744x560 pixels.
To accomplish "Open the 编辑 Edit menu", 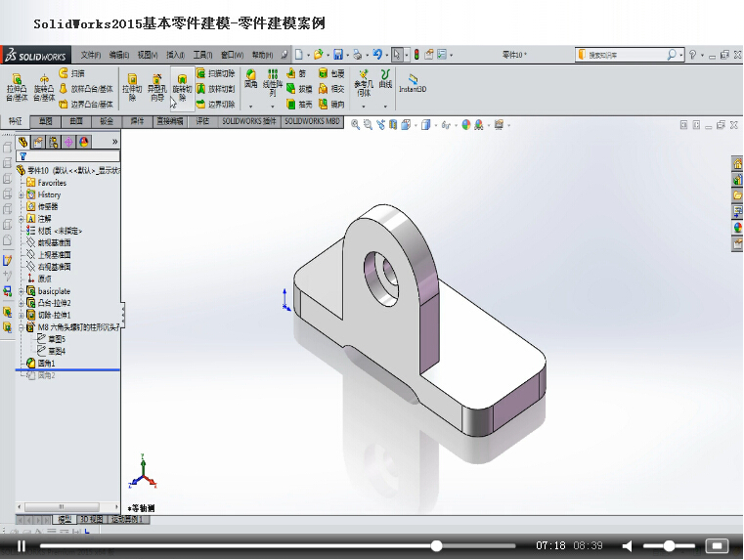I will pyautogui.click(x=119, y=55).
